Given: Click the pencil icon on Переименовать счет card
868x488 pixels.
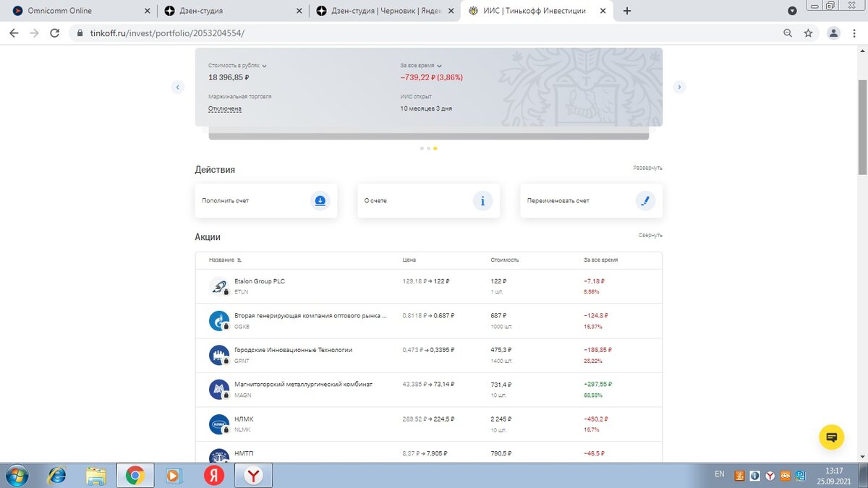Looking at the screenshot, I should tap(645, 200).
